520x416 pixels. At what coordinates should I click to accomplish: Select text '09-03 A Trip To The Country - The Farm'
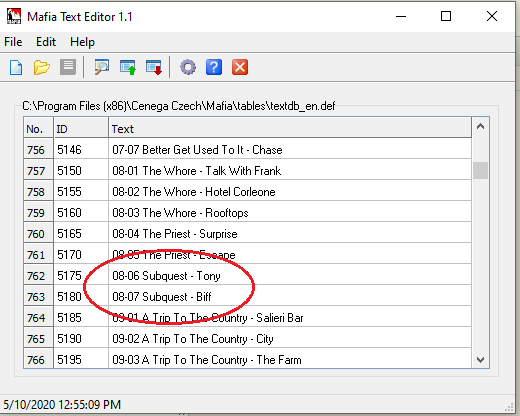[x=207, y=360]
